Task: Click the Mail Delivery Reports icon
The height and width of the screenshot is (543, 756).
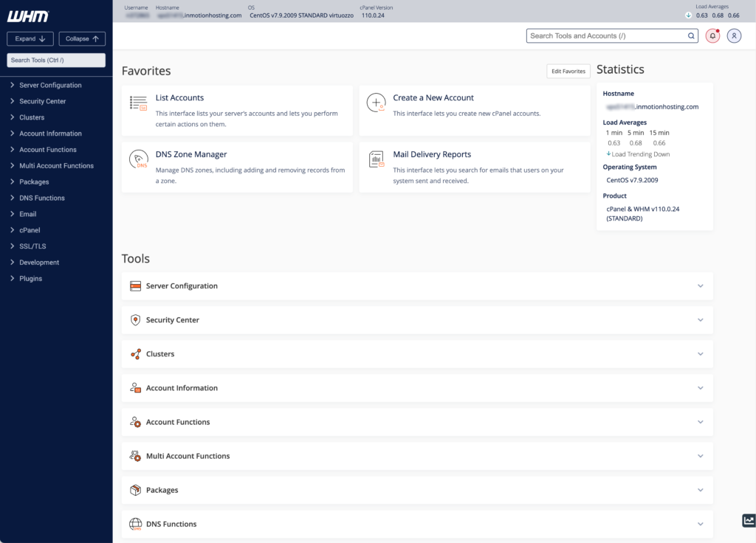Action: tap(376, 159)
